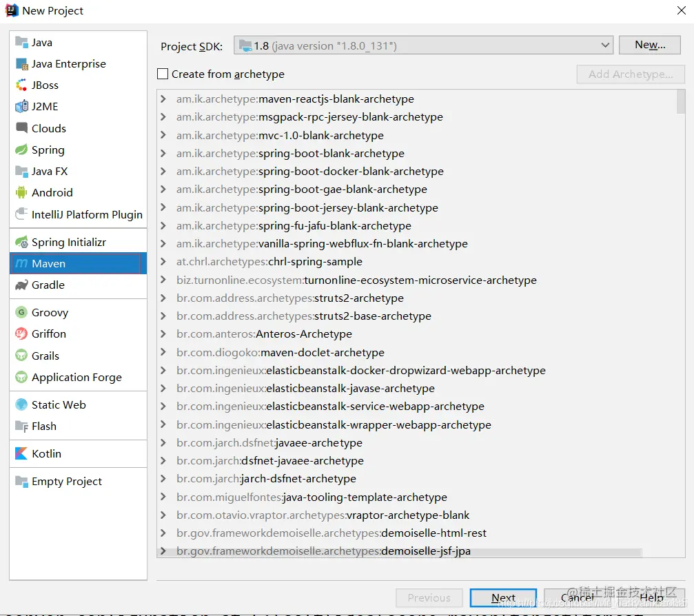Click the New... SDK button
This screenshot has height=616, width=694.
pos(649,45)
